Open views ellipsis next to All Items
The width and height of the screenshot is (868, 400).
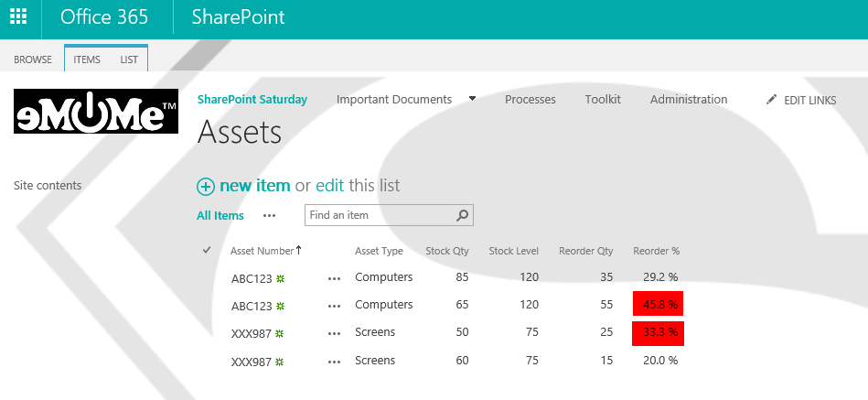[269, 216]
